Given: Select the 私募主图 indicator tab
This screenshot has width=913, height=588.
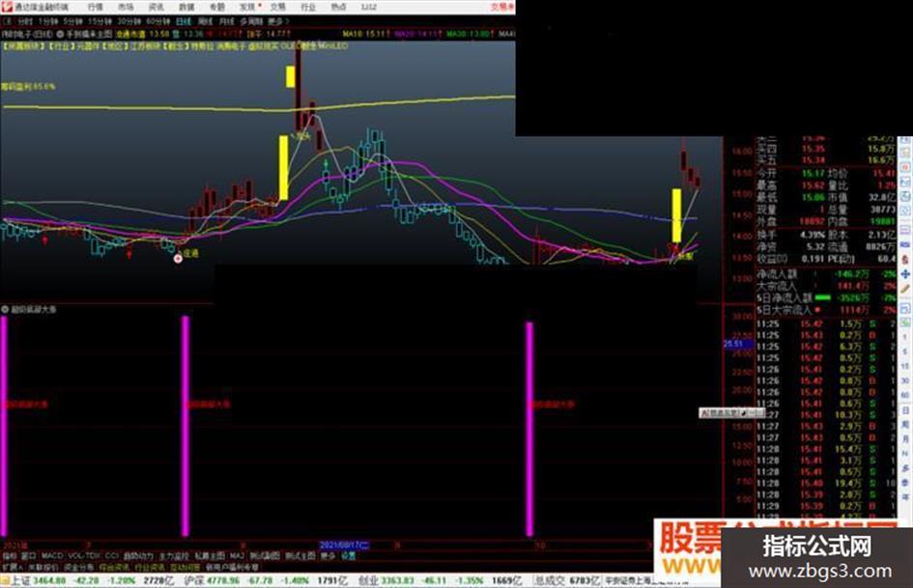Looking at the screenshot, I should [x=210, y=556].
